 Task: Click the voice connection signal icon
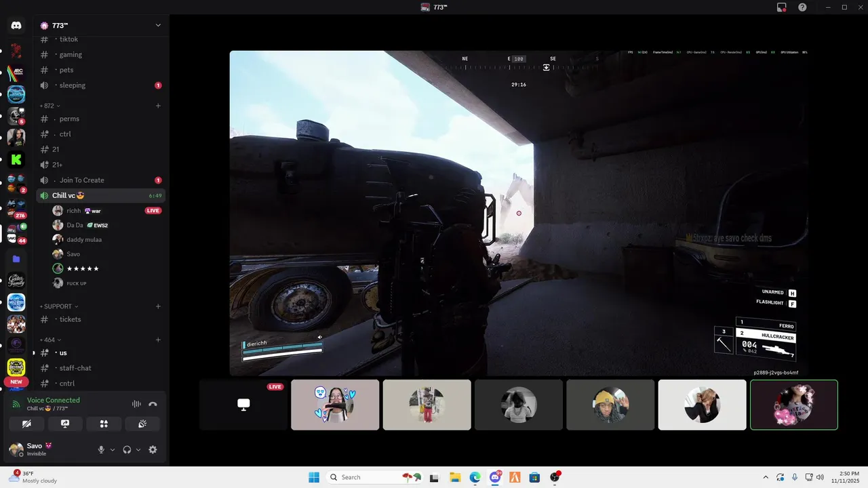tap(16, 404)
